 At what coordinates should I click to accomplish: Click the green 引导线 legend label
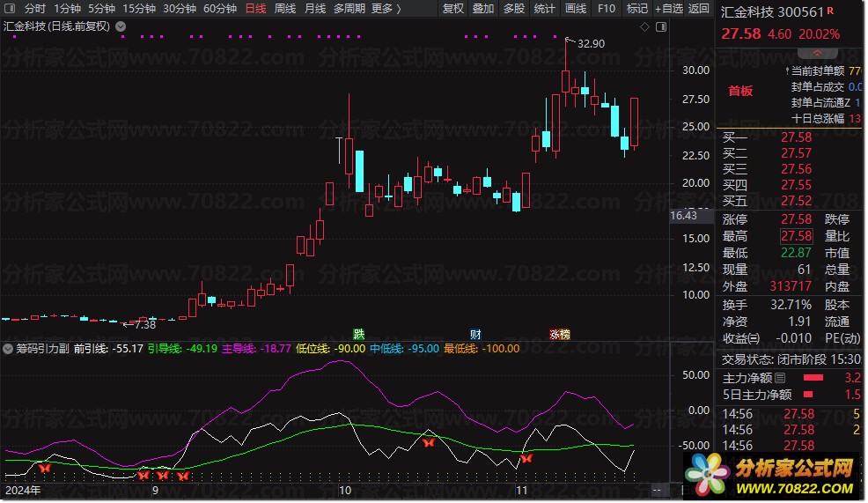point(165,349)
